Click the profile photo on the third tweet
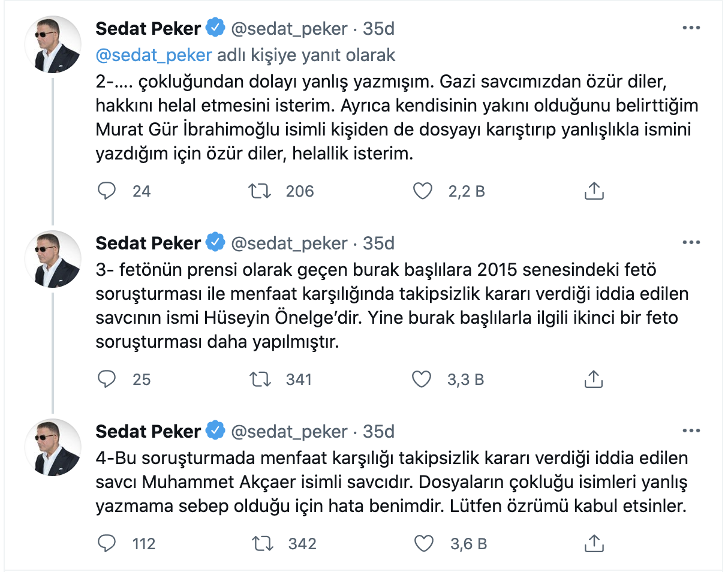Screen dimensions: 728x572 pyautogui.click(x=53, y=447)
